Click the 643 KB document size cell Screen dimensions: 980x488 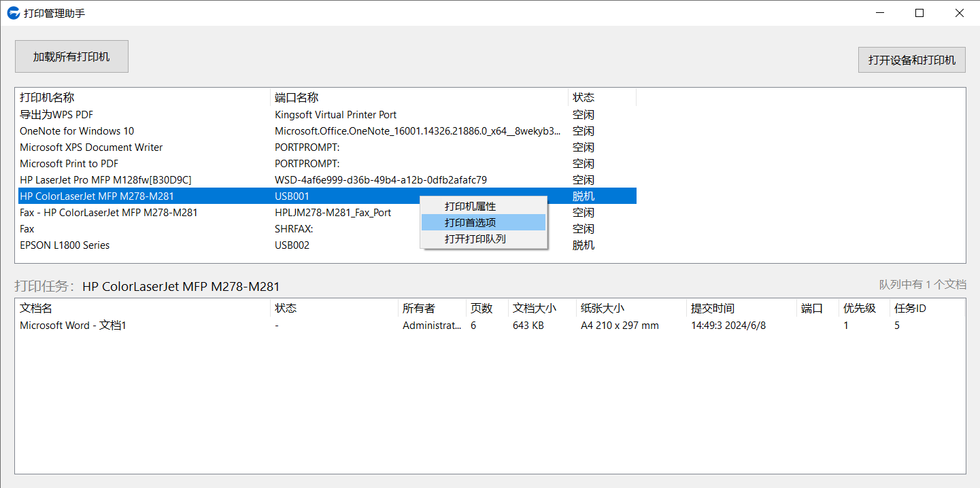[528, 326]
